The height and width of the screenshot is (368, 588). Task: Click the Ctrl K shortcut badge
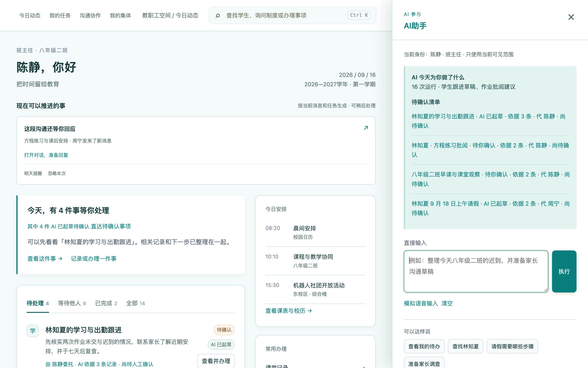tap(359, 15)
